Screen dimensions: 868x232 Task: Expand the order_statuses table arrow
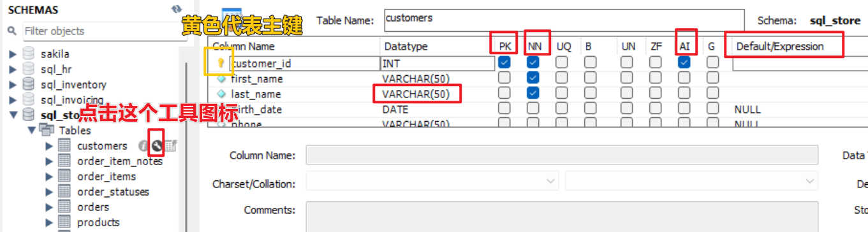[x=49, y=192]
